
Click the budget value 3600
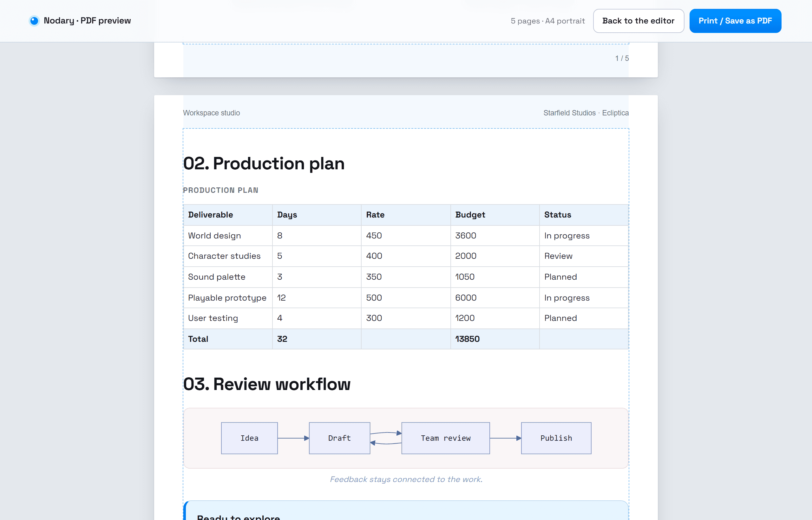point(495,236)
